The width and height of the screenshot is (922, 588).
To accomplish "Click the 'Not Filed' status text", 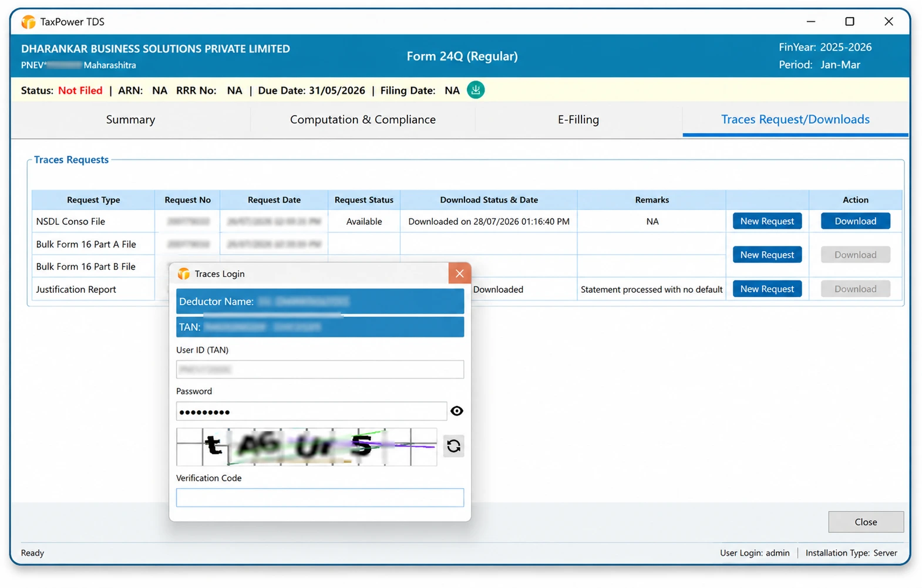I will point(80,90).
